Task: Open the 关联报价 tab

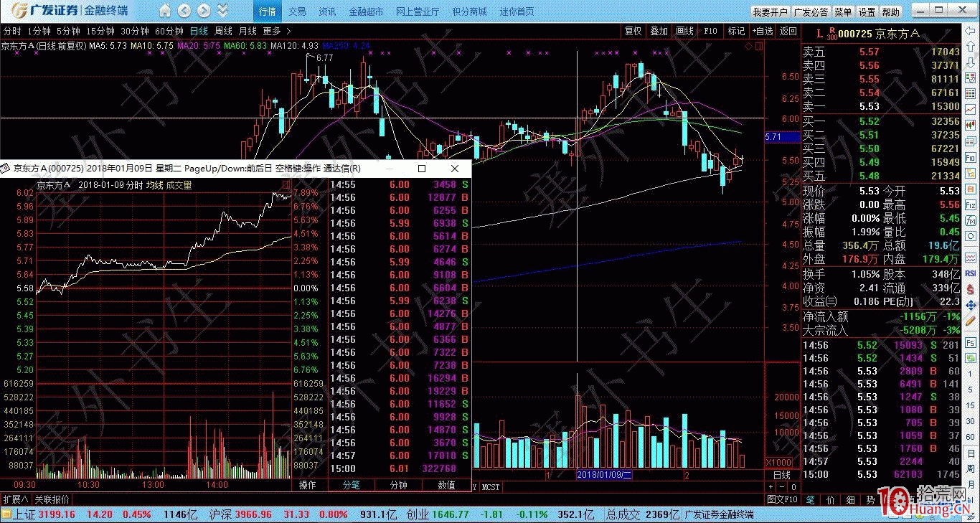Action: pos(52,499)
